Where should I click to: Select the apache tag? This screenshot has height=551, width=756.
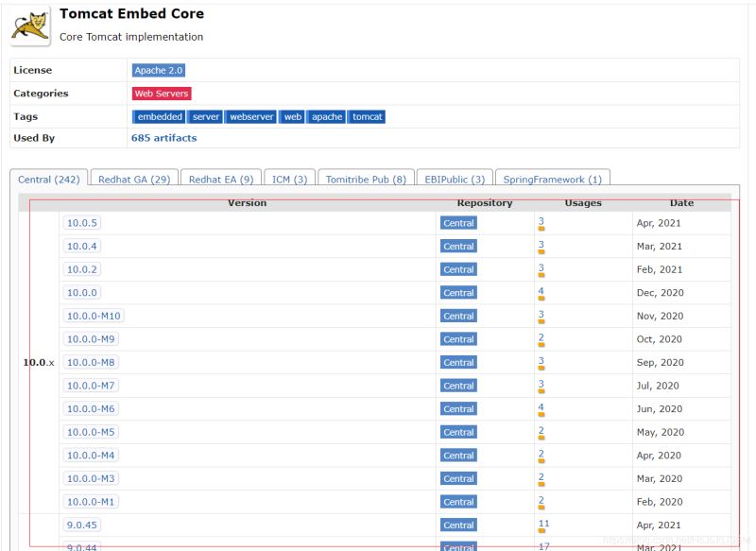coord(326,116)
